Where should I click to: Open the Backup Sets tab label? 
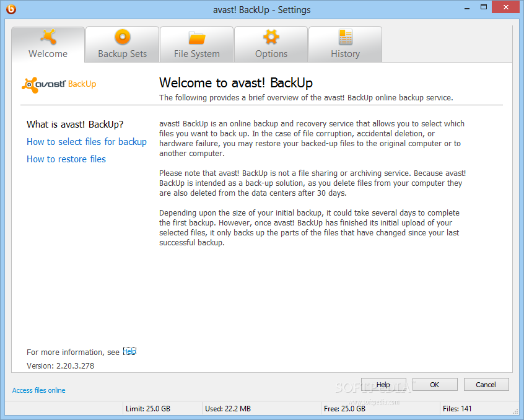(x=122, y=54)
